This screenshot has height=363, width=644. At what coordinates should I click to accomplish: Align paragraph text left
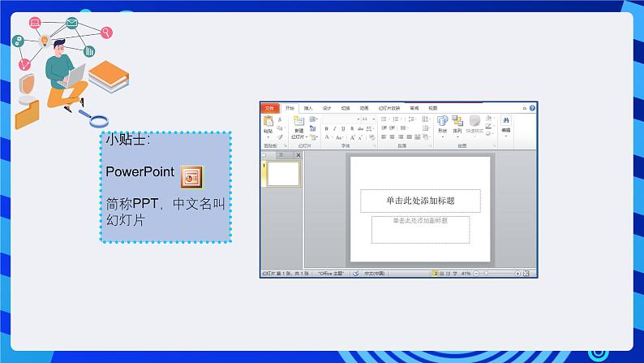click(384, 137)
